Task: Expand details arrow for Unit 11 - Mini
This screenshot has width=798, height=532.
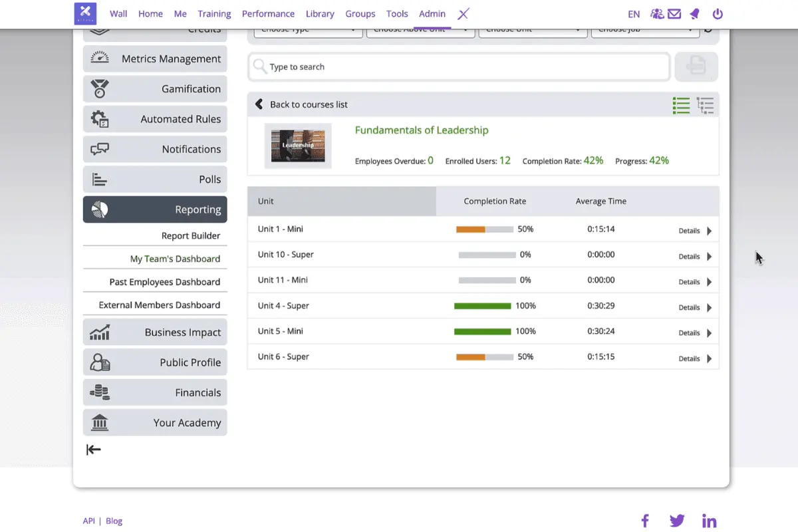Action: [709, 282]
